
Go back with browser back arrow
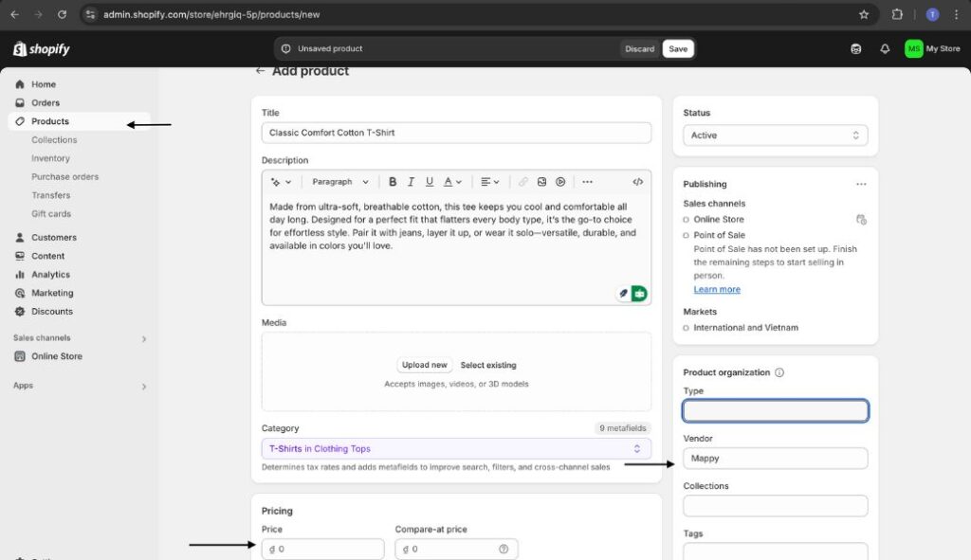click(x=15, y=14)
